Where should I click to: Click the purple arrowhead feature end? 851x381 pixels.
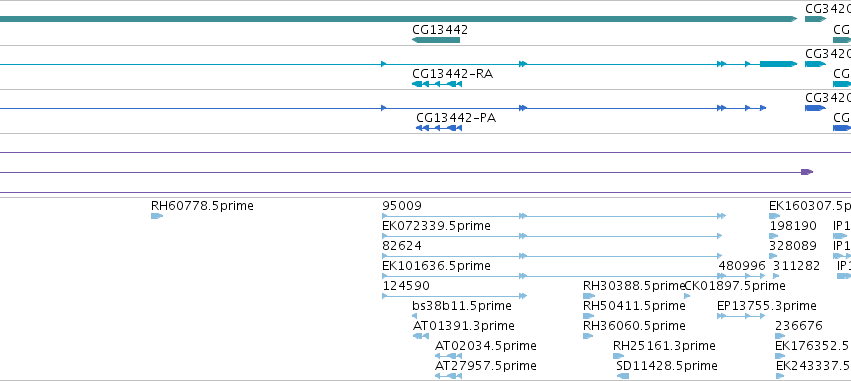point(807,172)
